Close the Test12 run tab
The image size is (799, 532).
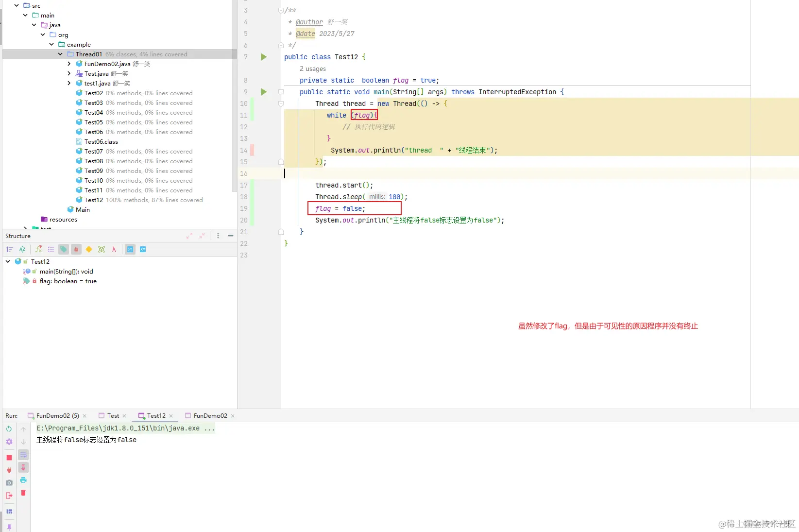tap(171, 416)
